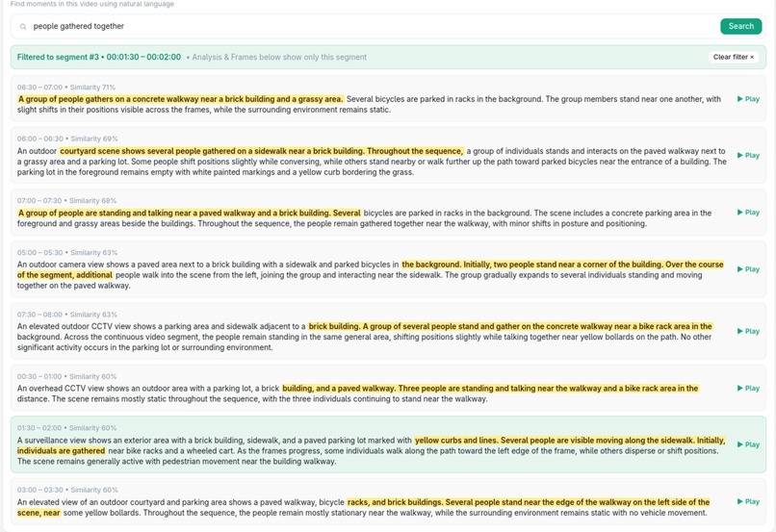Select '06:00 – 06:30 • Similarity 69%' header
The image size is (776, 532).
pos(67,139)
